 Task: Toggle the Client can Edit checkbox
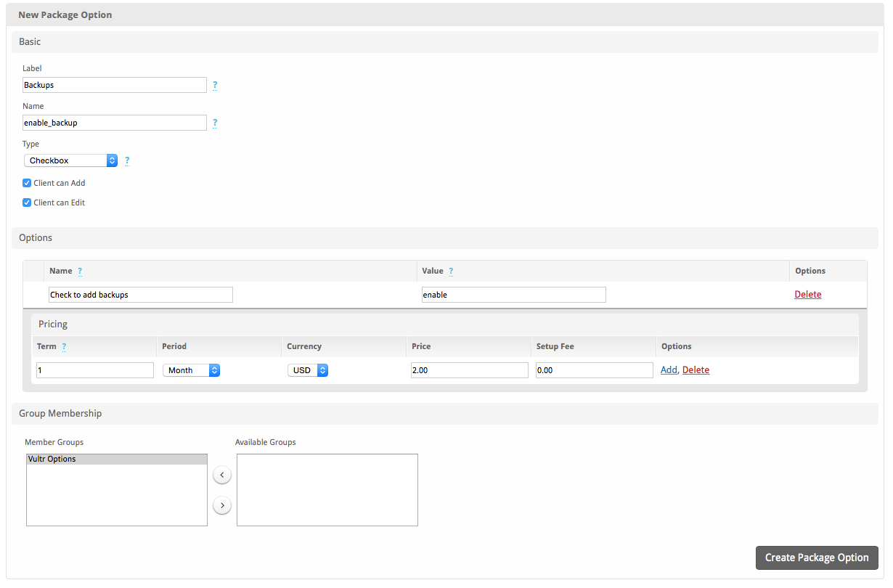pos(27,203)
